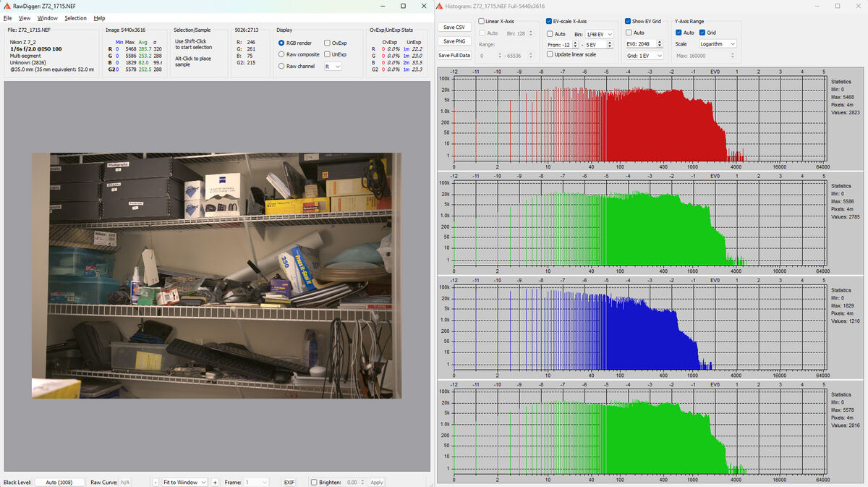Open the Selection menu

click(75, 18)
